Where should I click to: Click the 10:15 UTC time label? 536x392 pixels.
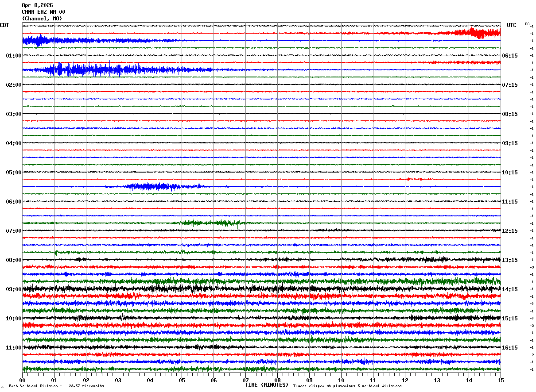coord(510,172)
